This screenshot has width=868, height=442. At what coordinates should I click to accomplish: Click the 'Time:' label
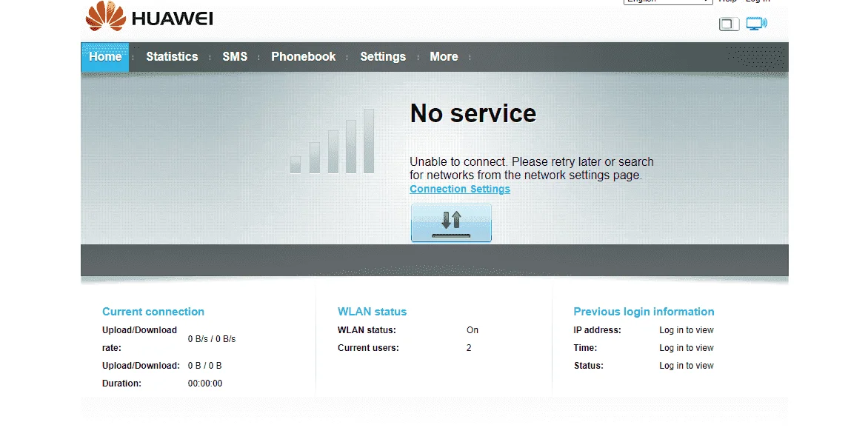pyautogui.click(x=585, y=347)
